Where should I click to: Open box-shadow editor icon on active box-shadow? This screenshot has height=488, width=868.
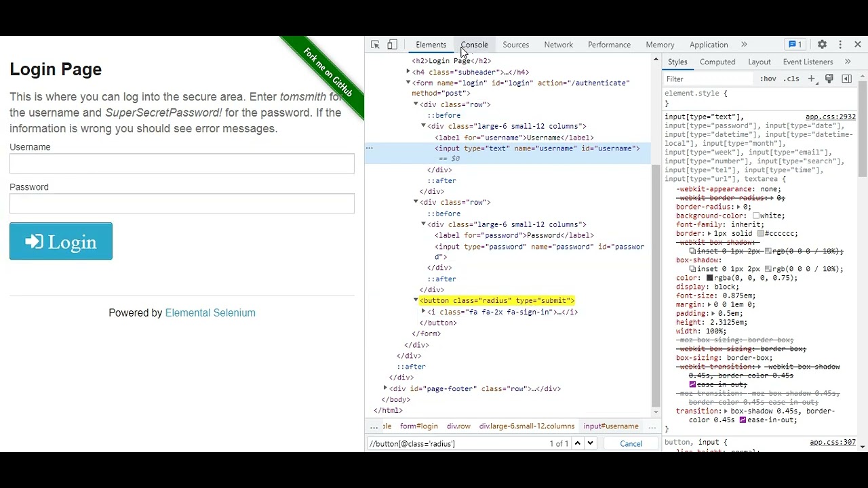(x=692, y=269)
